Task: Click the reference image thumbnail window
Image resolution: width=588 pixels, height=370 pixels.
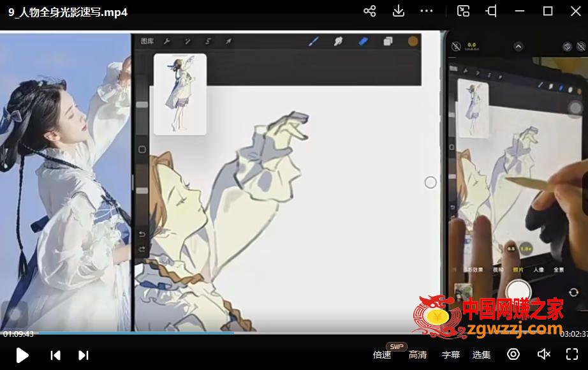Action: click(180, 94)
